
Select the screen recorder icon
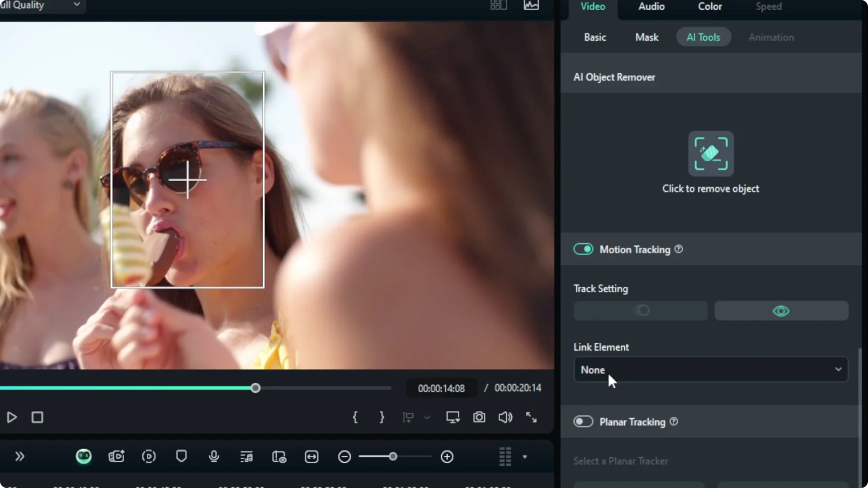coord(116,457)
